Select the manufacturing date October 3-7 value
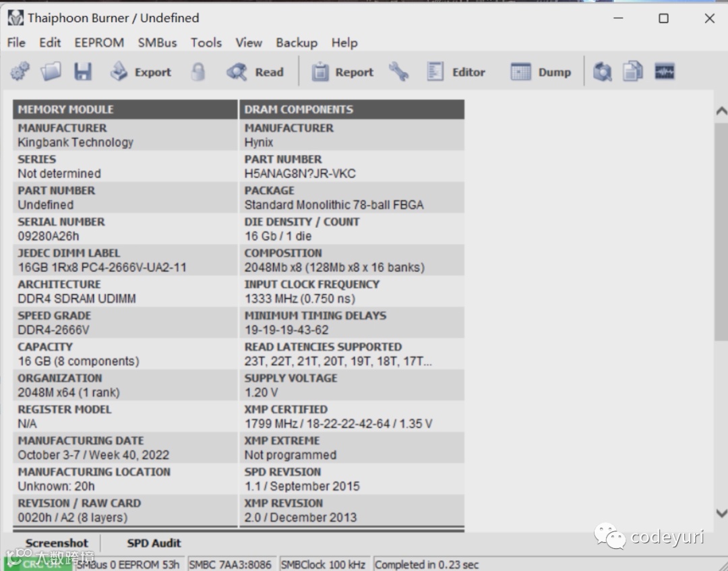This screenshot has width=728, height=571. point(93,455)
